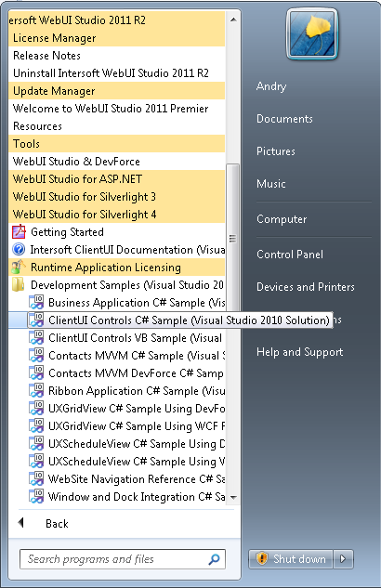Open Control Panel
This screenshot has width=381, height=588.
coord(290,255)
